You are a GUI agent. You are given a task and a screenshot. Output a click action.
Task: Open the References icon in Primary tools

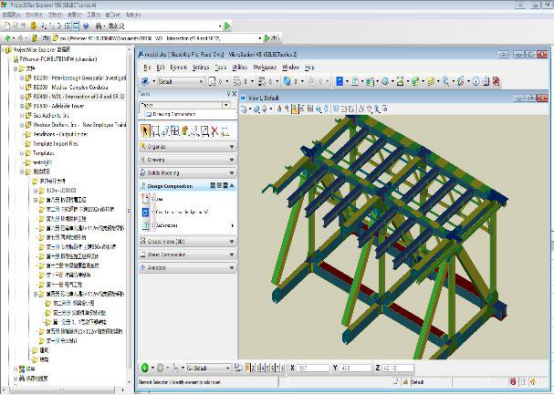pos(355,81)
